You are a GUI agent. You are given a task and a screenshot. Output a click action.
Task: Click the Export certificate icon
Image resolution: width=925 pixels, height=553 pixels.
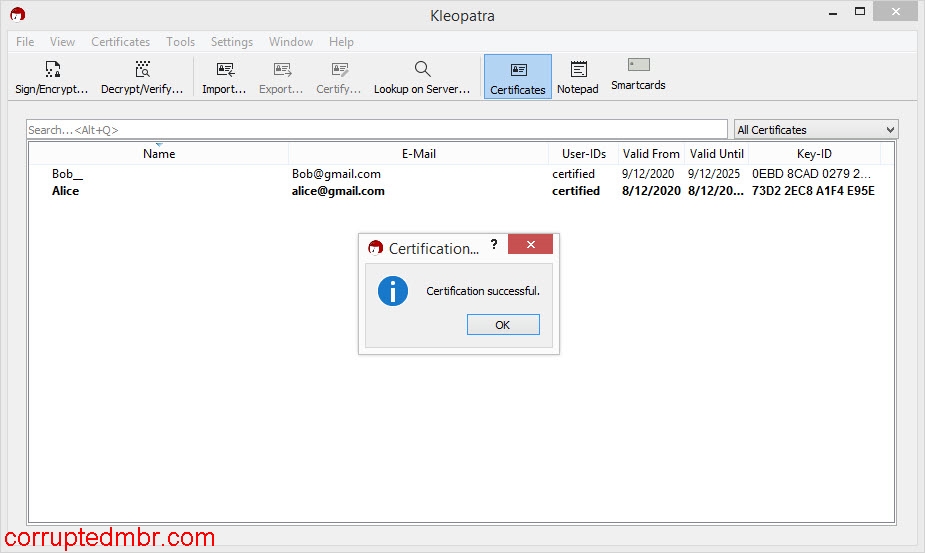(281, 70)
